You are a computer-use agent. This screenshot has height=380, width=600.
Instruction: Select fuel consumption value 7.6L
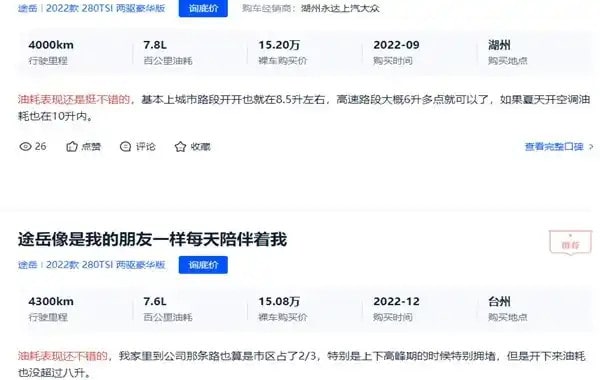pos(155,302)
